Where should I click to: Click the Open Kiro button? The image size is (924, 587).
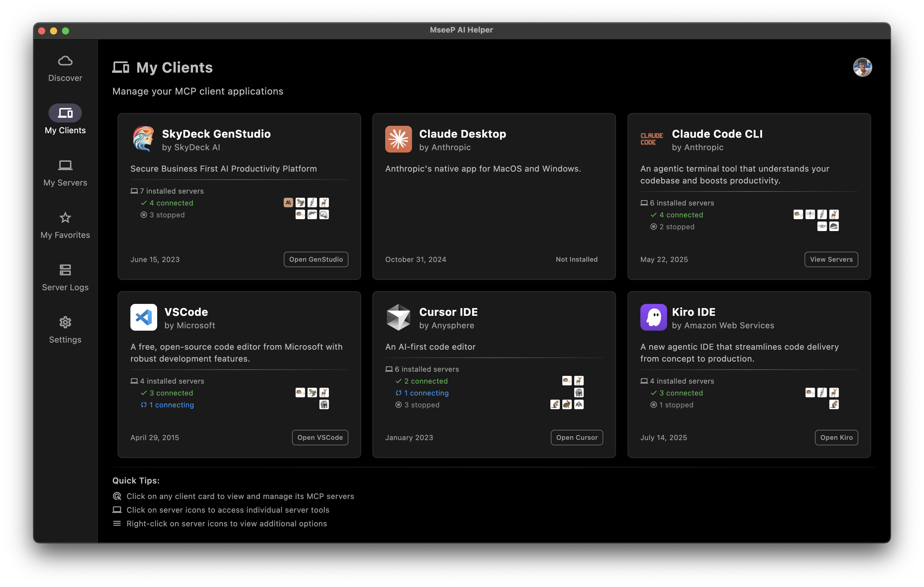(x=836, y=437)
